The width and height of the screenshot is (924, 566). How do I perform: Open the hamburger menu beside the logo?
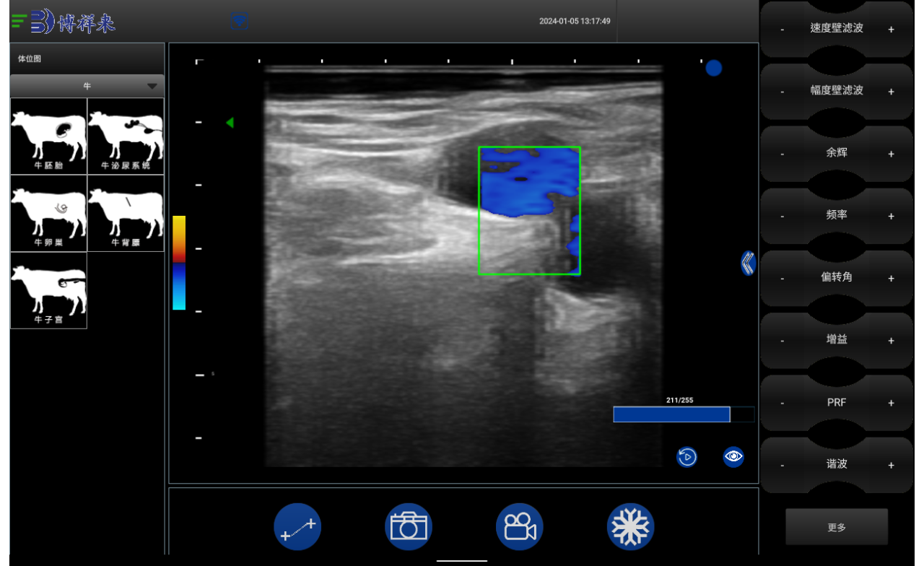(x=19, y=21)
